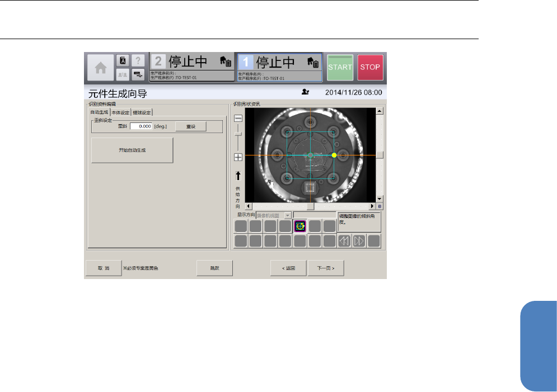The height and width of the screenshot is (392, 557).
Task: Switch to the 本体设定 tab
Action: pyautogui.click(x=120, y=112)
